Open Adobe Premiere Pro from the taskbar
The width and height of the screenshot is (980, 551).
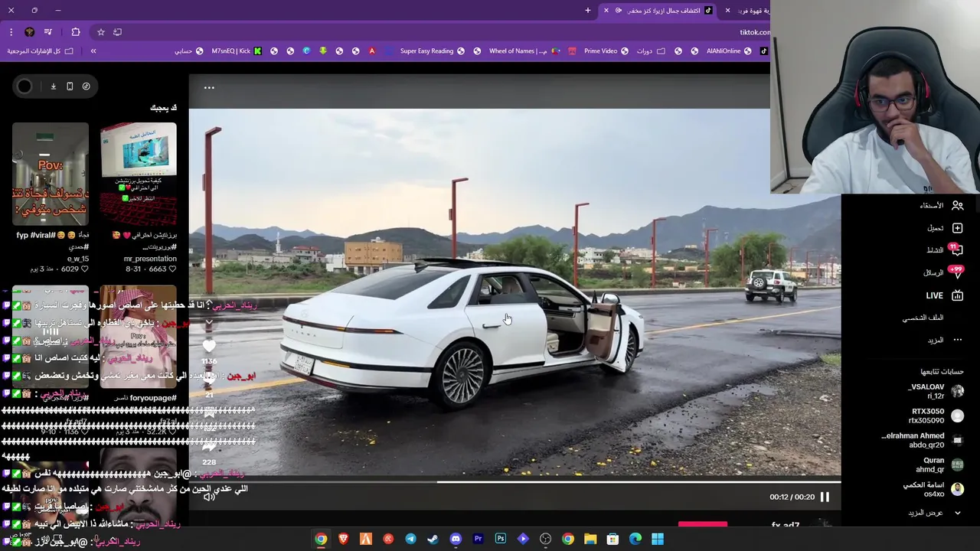(478, 539)
